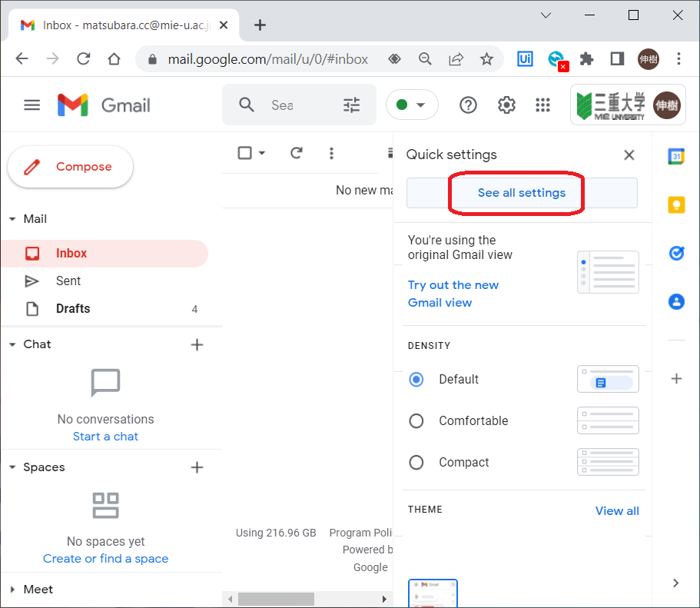The image size is (700, 608).
Task: Select the Comfortable density option
Action: [416, 420]
